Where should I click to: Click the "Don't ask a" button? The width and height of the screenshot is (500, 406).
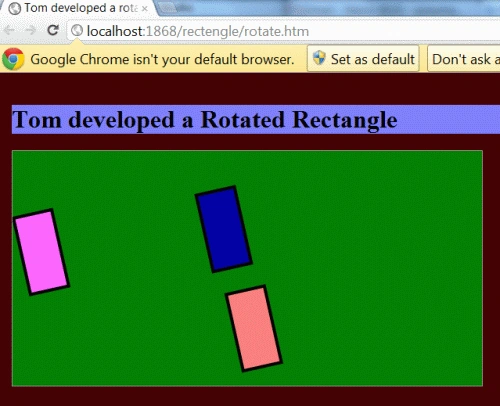point(464,59)
